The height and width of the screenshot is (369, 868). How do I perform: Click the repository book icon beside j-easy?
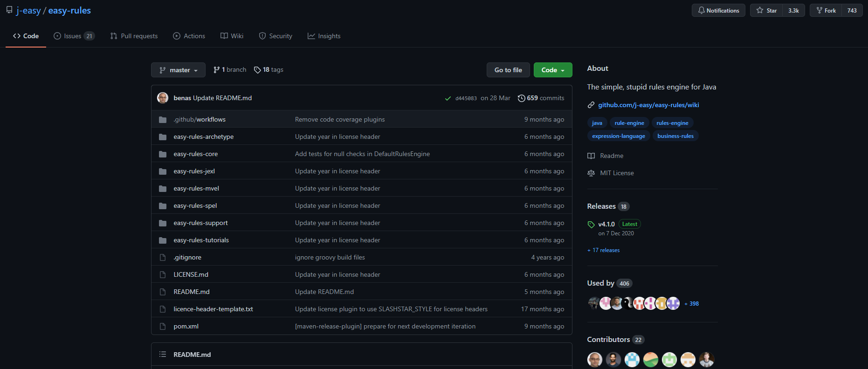pos(9,10)
